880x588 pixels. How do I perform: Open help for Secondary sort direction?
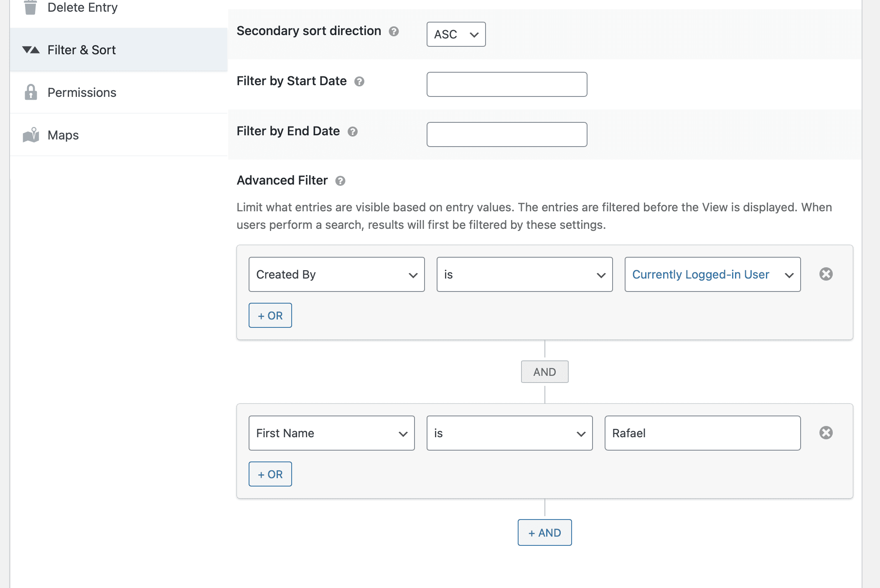coord(393,31)
